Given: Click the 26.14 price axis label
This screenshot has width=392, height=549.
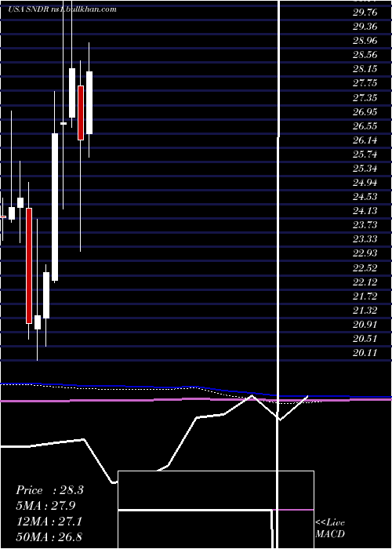Looking at the screenshot, I should (x=365, y=140).
